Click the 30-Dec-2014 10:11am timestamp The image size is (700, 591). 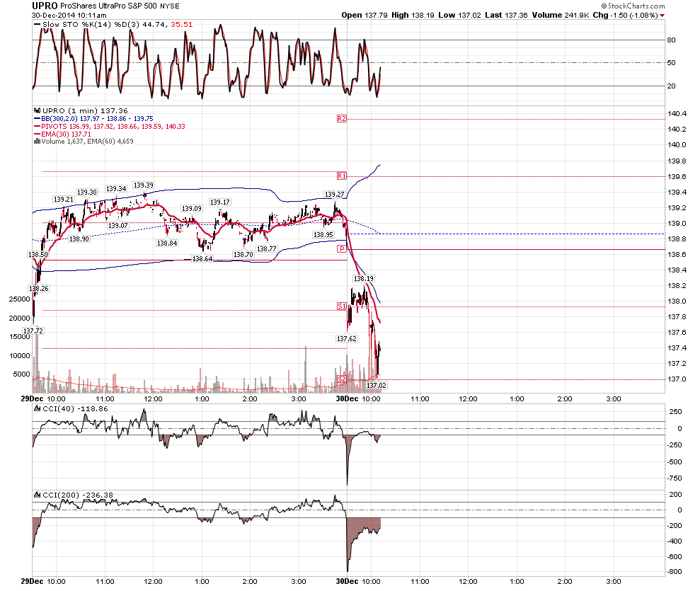(69, 15)
